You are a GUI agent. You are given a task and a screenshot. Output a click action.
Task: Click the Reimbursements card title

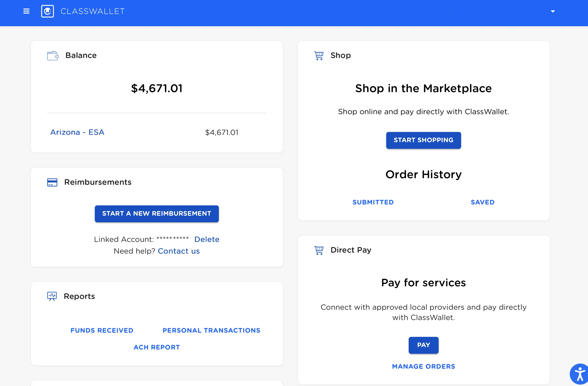coord(98,182)
